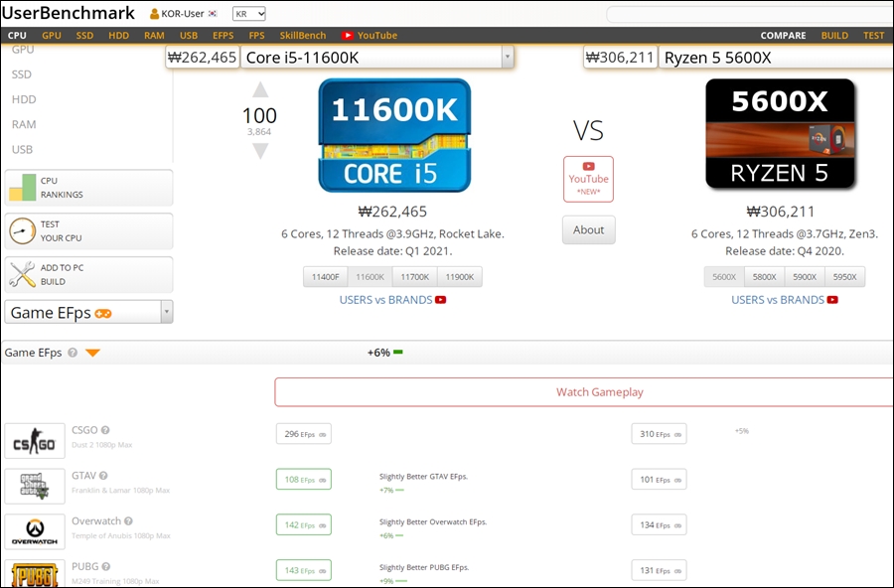Image resolution: width=894 pixels, height=588 pixels.
Task: Open the HDD tab in navigation bar
Action: 118,36
